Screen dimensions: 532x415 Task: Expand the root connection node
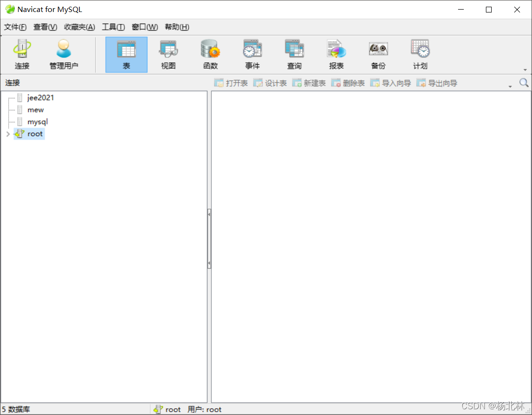coord(8,134)
